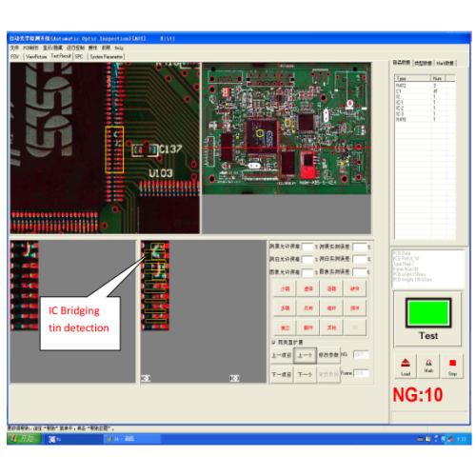476x476 pixels.
Task: Click the 下一项目 next item button
Action: pyautogui.click(x=281, y=375)
